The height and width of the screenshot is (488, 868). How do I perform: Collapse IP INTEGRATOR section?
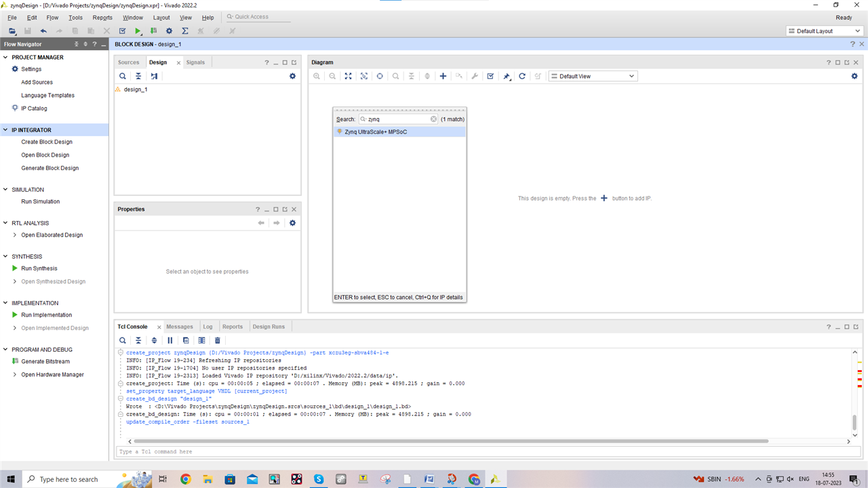(x=5, y=130)
